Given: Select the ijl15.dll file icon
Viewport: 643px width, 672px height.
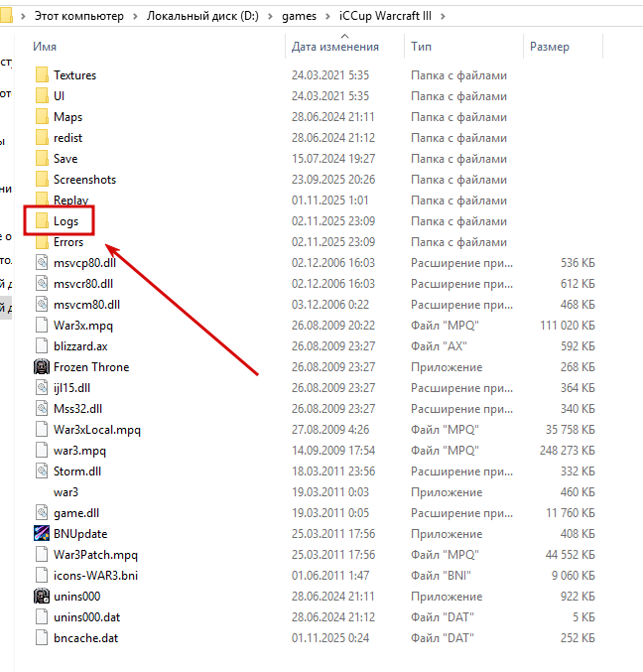Looking at the screenshot, I should coord(42,388).
